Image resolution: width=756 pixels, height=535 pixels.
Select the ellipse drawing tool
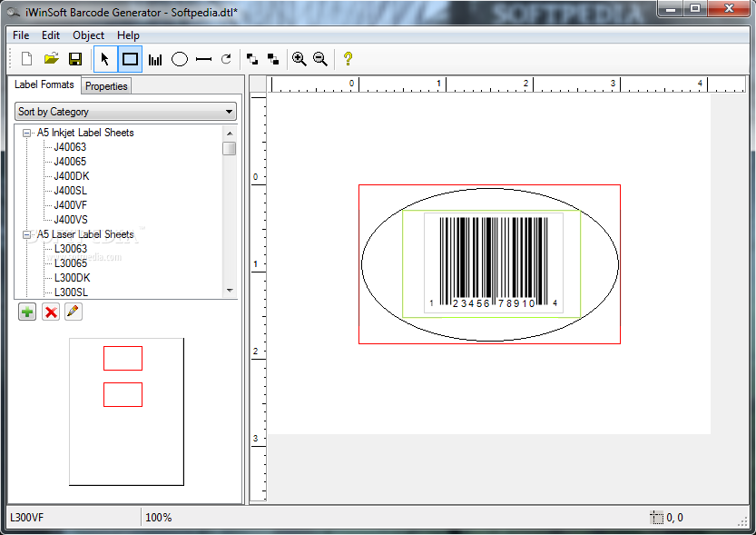click(180, 59)
